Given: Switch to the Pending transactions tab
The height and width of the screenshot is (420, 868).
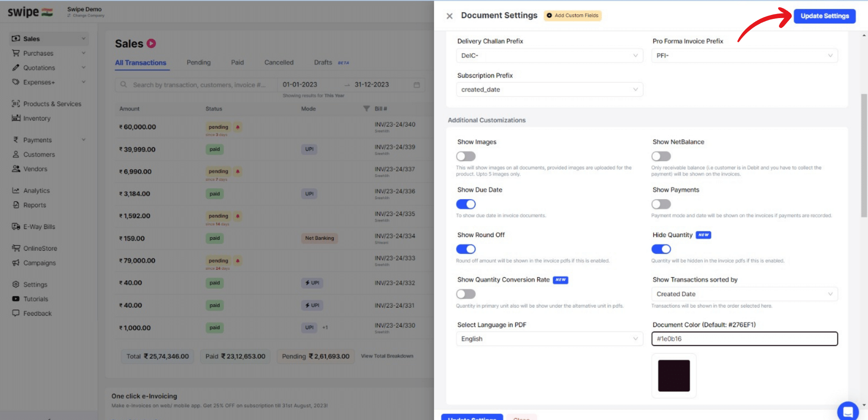Looking at the screenshot, I should [x=198, y=62].
